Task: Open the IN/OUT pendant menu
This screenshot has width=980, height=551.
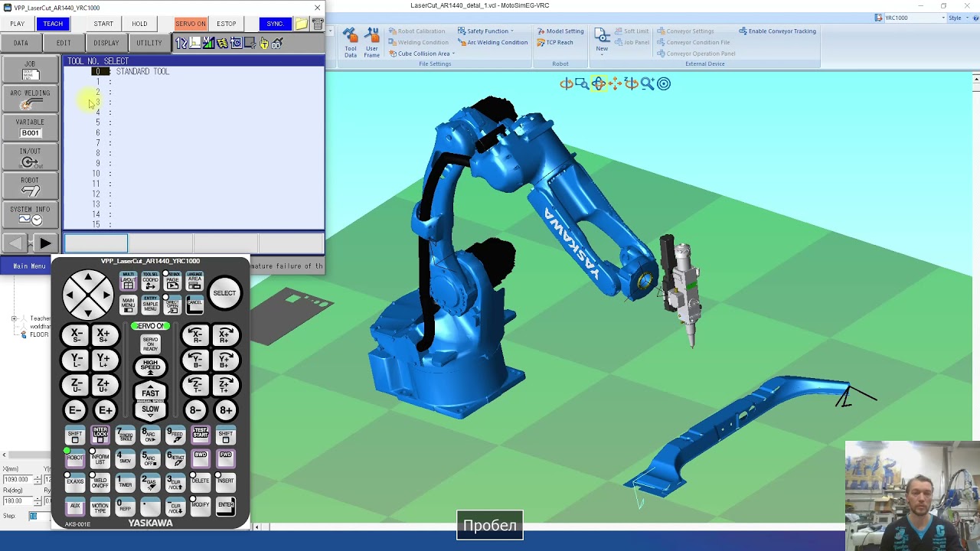Action: 30,157
